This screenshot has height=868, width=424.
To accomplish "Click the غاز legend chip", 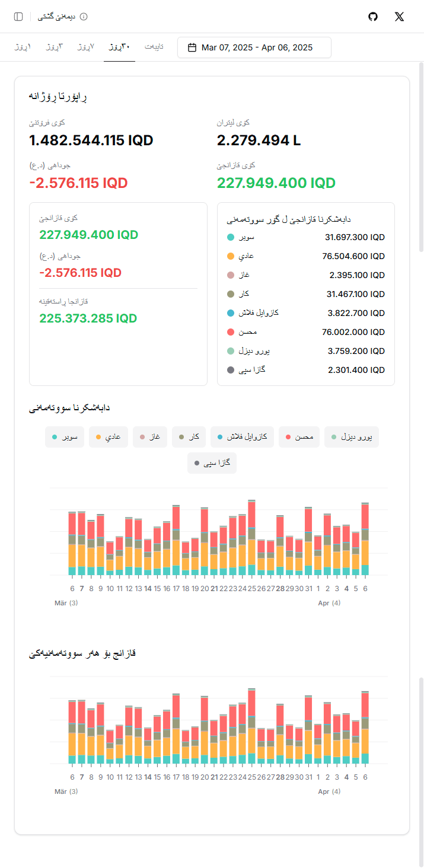I will 150,437.
